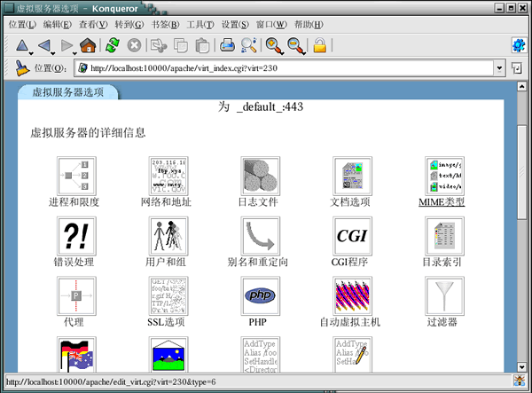This screenshot has height=393, width=532.
Task: Reload the current page
Action: [113, 45]
